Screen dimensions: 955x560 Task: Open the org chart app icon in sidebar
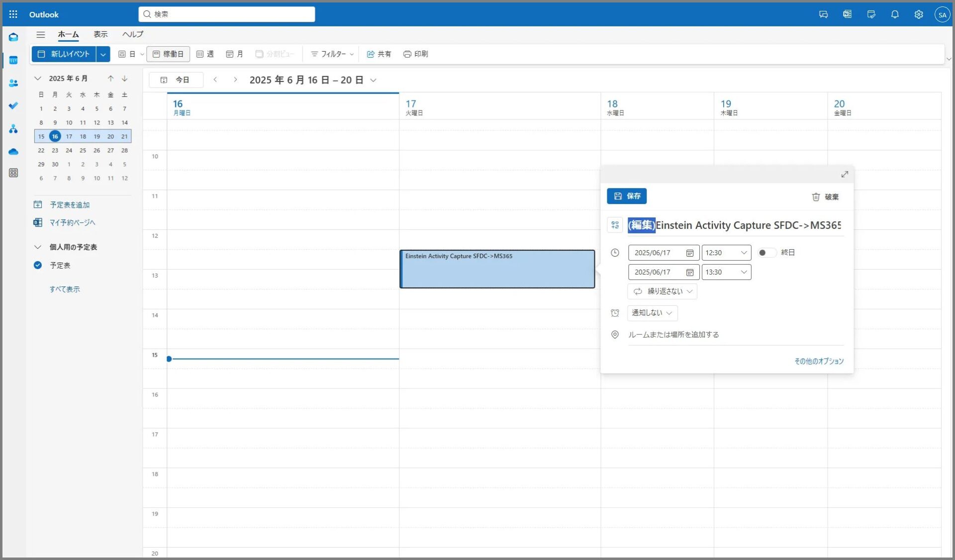point(13,129)
